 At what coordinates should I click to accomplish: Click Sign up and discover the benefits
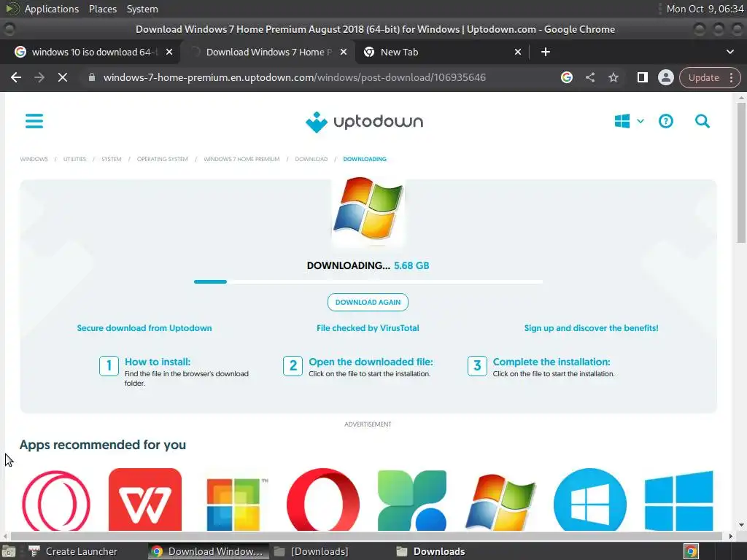click(x=591, y=328)
